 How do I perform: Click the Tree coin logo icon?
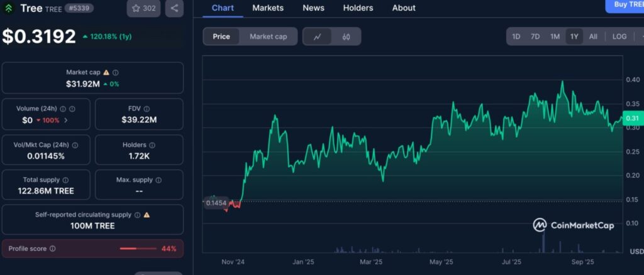(x=9, y=8)
